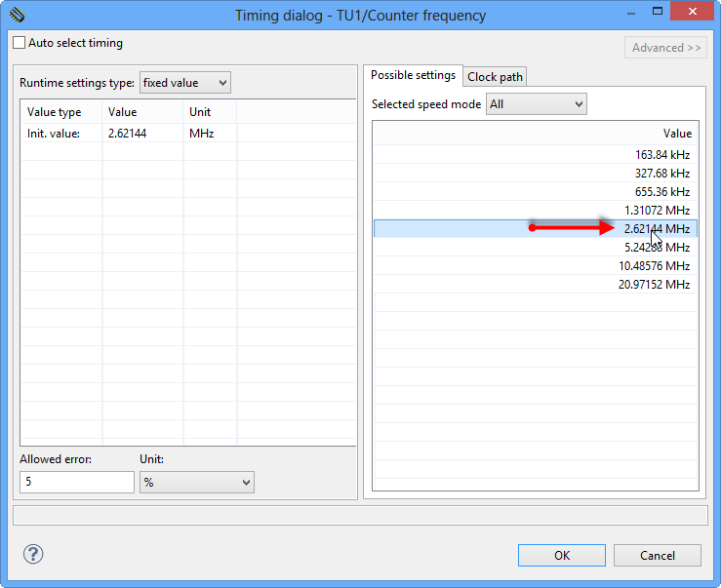
Task: Expand the allowed error Unit dropdown
Action: pyautogui.click(x=196, y=482)
